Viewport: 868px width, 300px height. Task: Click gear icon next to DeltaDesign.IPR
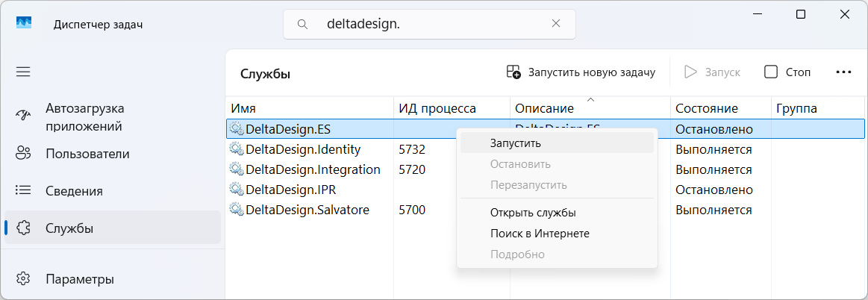(237, 190)
